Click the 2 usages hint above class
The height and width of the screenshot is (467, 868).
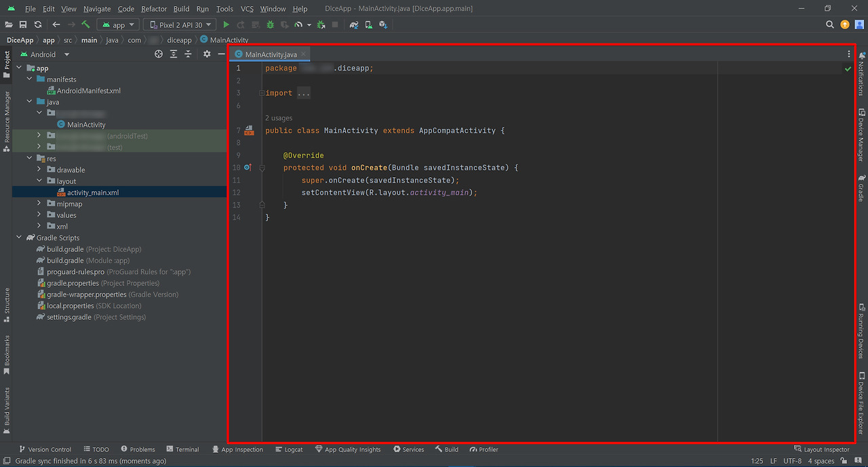pos(279,118)
